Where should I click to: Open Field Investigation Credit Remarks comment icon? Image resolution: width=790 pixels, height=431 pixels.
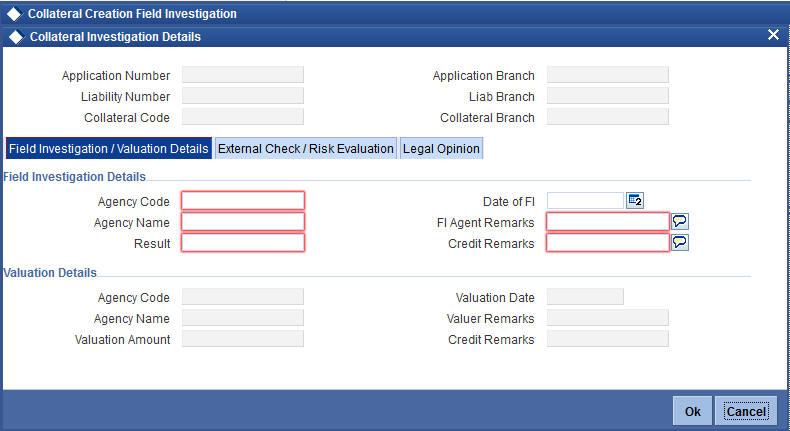[x=680, y=242]
